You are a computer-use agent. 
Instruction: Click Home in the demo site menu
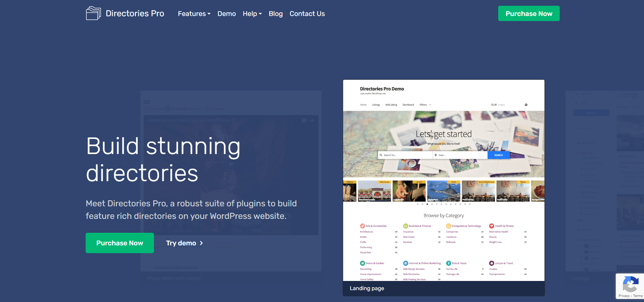pos(363,105)
